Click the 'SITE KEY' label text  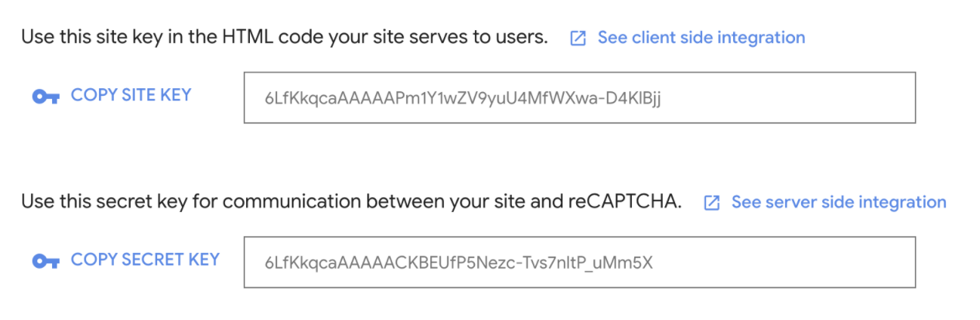pyautogui.click(x=156, y=95)
